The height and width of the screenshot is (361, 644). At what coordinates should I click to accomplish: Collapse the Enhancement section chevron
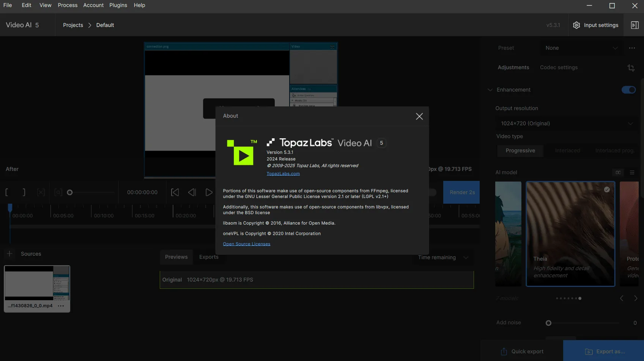pos(490,90)
